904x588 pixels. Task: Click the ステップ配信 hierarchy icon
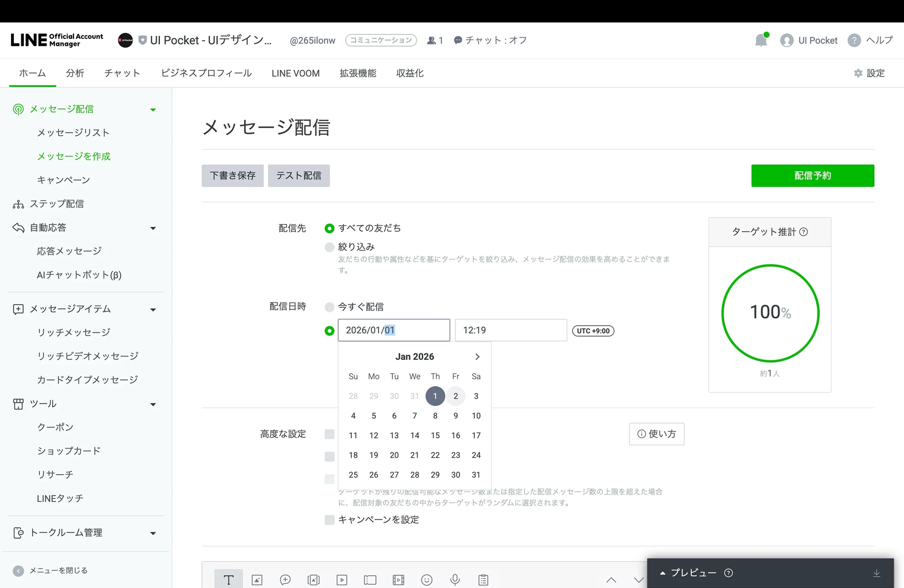coord(18,204)
